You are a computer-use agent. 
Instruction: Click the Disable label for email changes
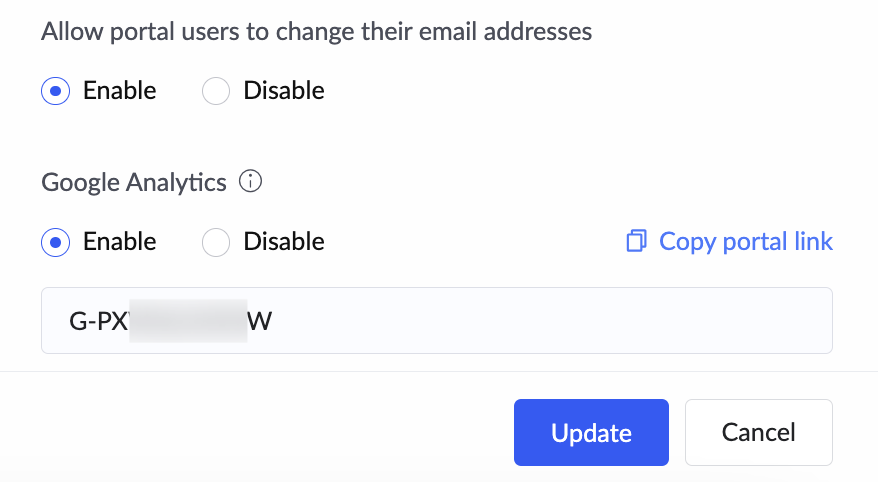tap(284, 90)
